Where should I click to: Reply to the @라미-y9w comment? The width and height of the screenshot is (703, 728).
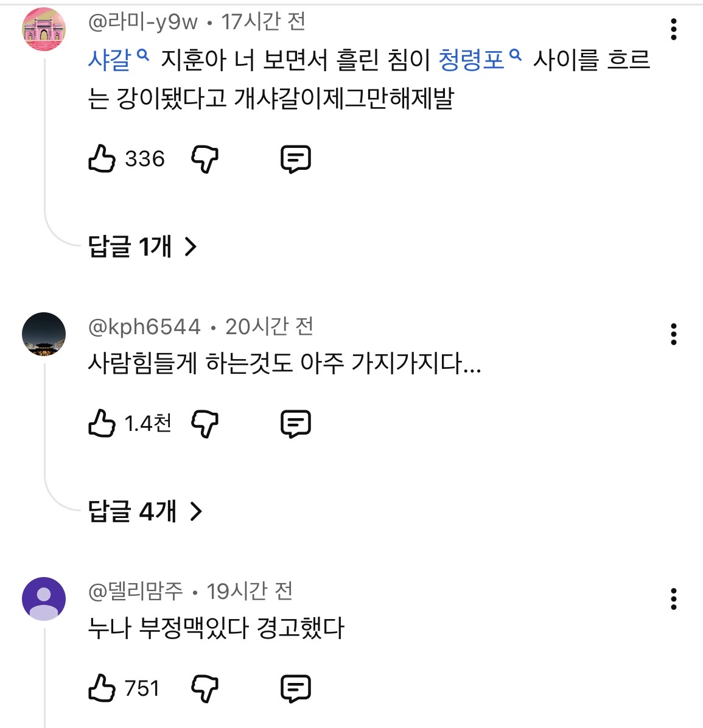click(x=296, y=159)
